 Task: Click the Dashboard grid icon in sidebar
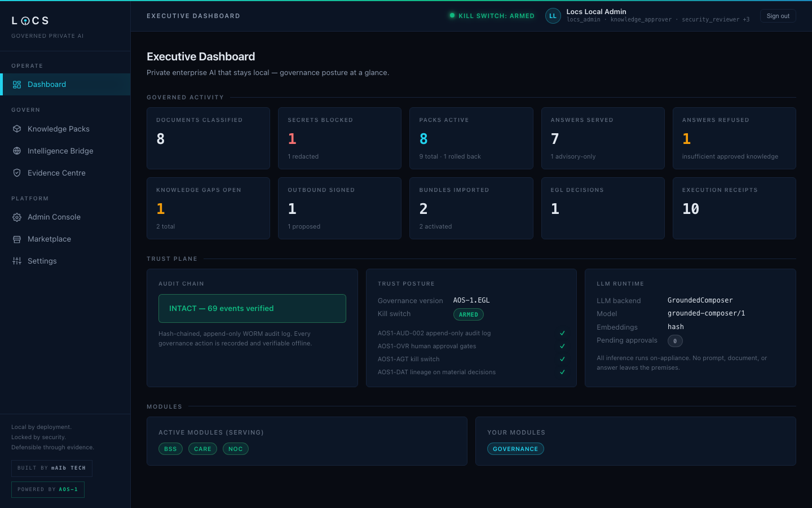(17, 85)
